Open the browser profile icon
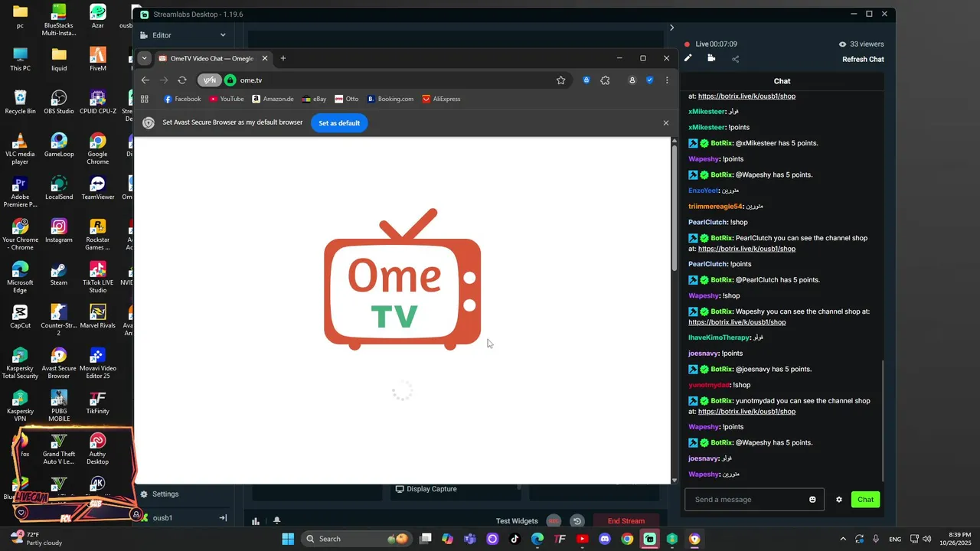Screen dimensions: 980x551 pyautogui.click(x=632, y=80)
